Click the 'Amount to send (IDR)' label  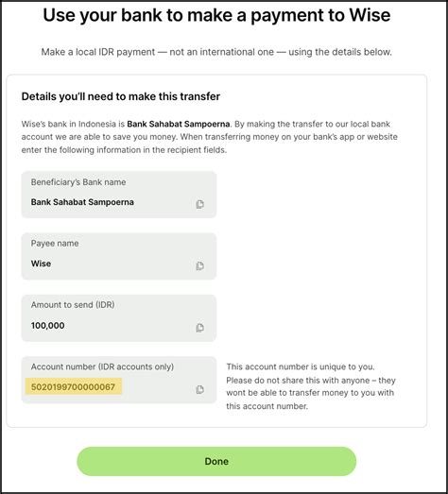pyautogui.click(x=73, y=305)
